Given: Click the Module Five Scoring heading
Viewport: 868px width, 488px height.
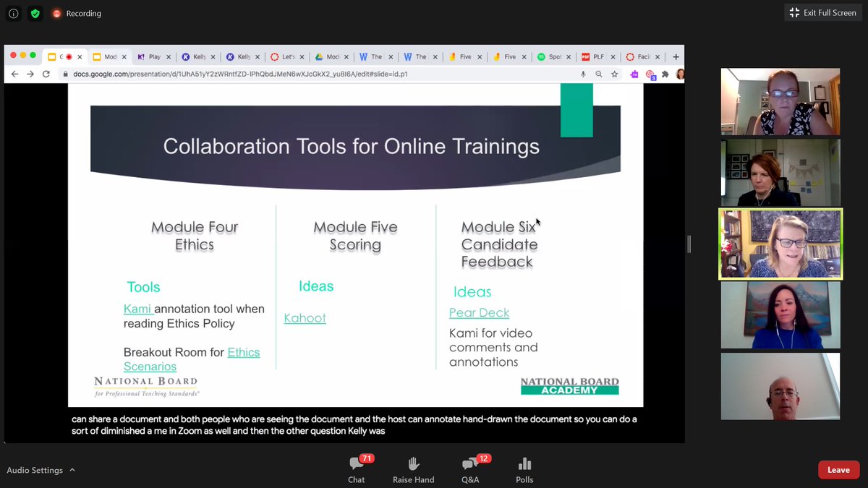Looking at the screenshot, I should [x=355, y=236].
